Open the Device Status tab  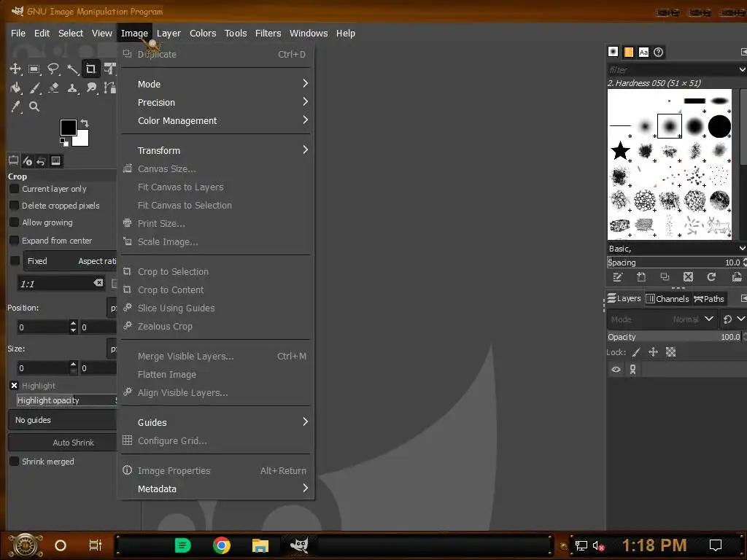pyautogui.click(x=27, y=161)
